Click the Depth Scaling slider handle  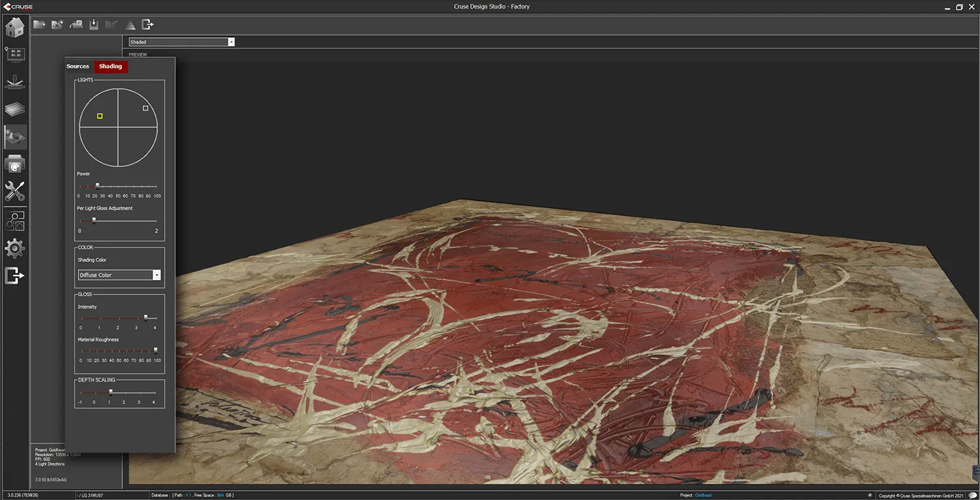tap(110, 392)
